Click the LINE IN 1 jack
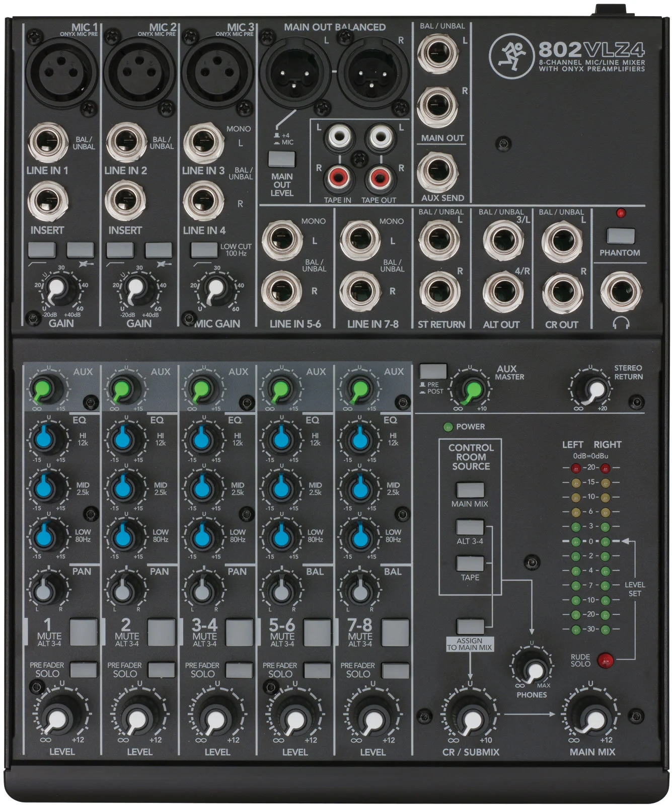The height and width of the screenshot is (805, 672). coord(48,142)
